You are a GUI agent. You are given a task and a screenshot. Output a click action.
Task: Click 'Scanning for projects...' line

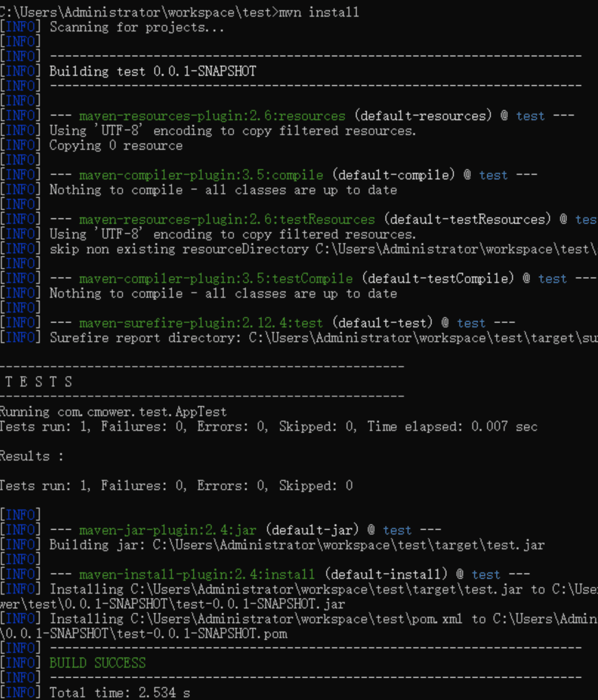point(137,27)
